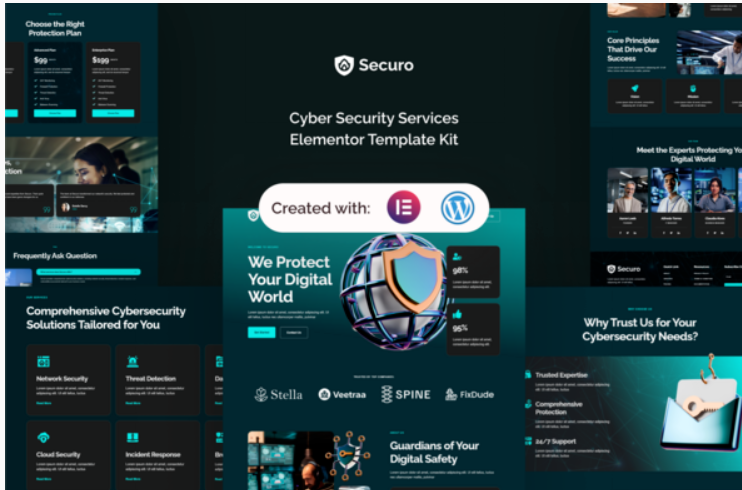Click the Cloud Security service icon

point(43,437)
